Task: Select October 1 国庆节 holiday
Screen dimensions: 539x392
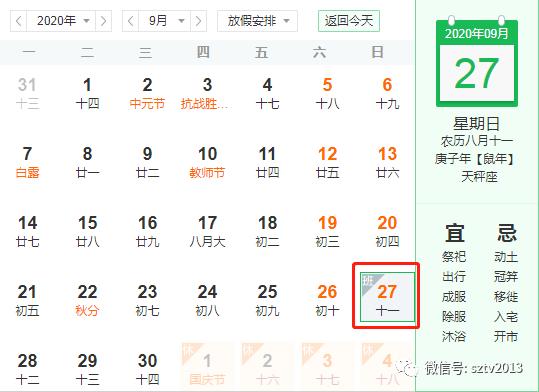Action: click(x=207, y=367)
